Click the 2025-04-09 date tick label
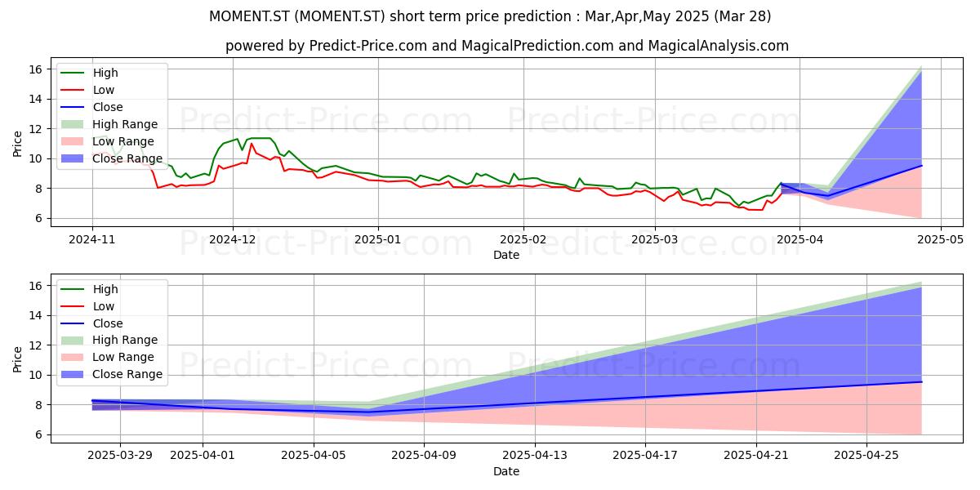The image size is (980, 490). click(x=424, y=457)
